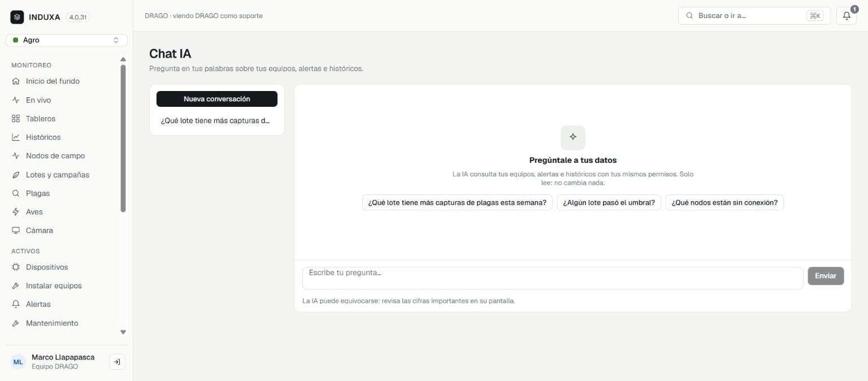Click the grid icon beside Tableros
Image resolution: width=868 pixels, height=381 pixels.
(16, 119)
